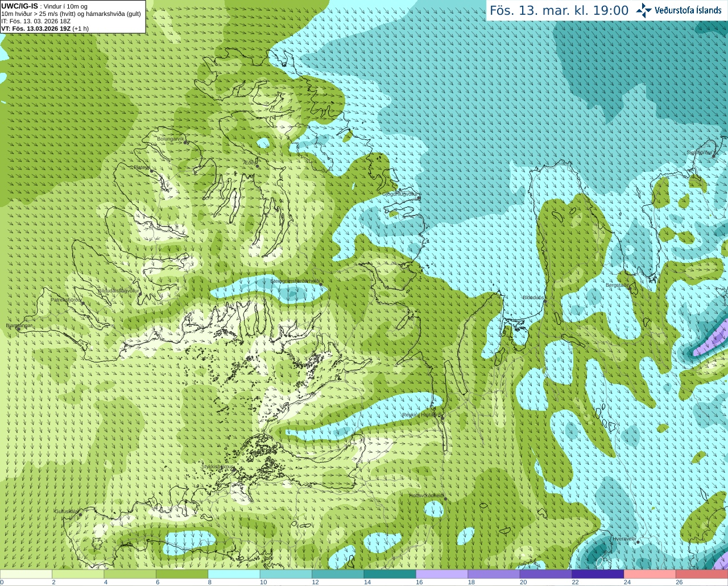This screenshot has width=728, height=586.
Task: Pick the medium purple 18–20 m/s legend swatch
Action: [x=494, y=574]
